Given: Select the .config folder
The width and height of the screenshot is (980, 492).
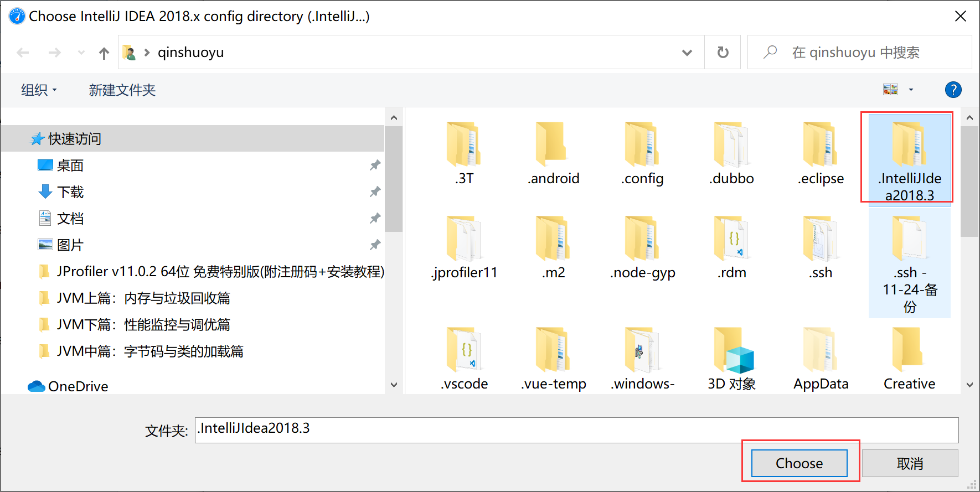Looking at the screenshot, I should point(642,152).
